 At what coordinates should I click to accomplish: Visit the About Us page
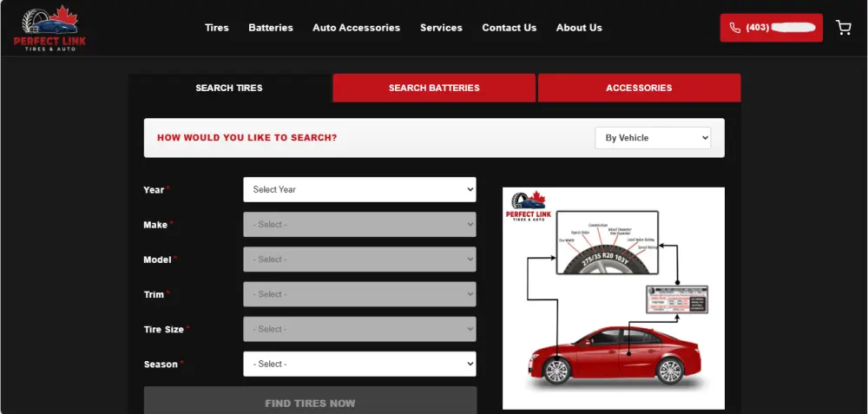pyautogui.click(x=579, y=28)
